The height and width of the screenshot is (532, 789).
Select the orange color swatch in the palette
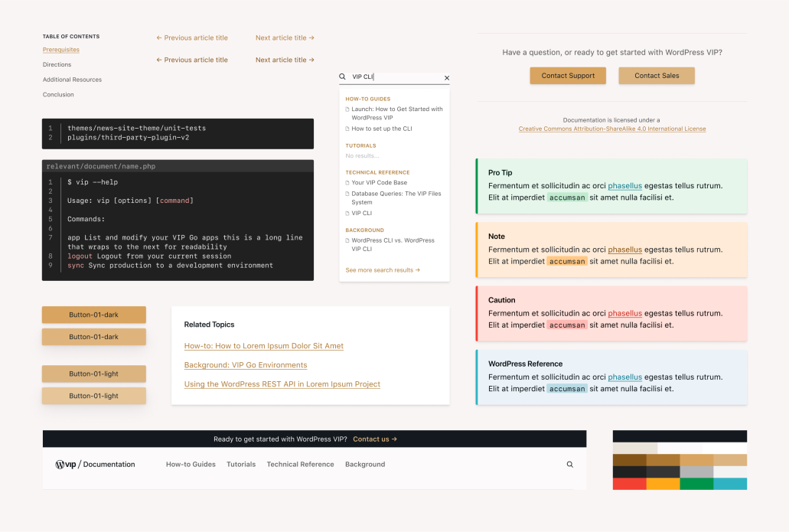pos(663,484)
